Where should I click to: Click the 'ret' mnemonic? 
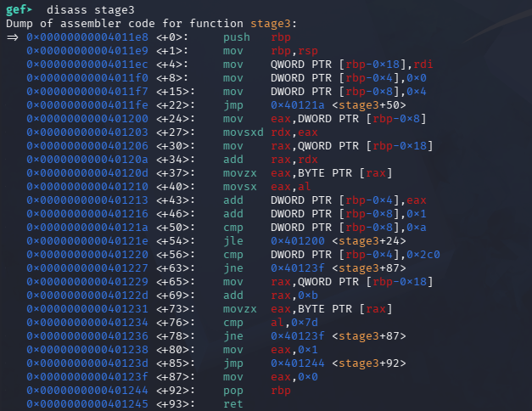(x=233, y=404)
